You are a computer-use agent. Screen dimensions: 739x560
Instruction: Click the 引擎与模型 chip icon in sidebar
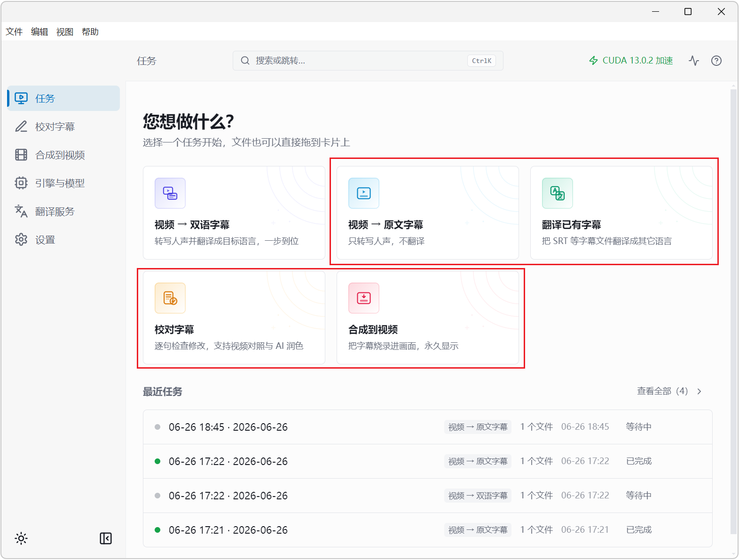click(x=21, y=183)
